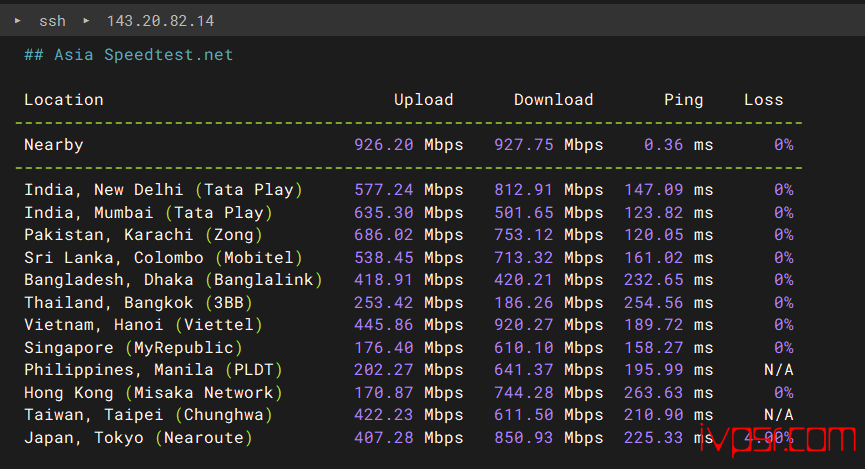865x469 pixels.
Task: Click Mumbai upload 635.30
Action: [383, 212]
